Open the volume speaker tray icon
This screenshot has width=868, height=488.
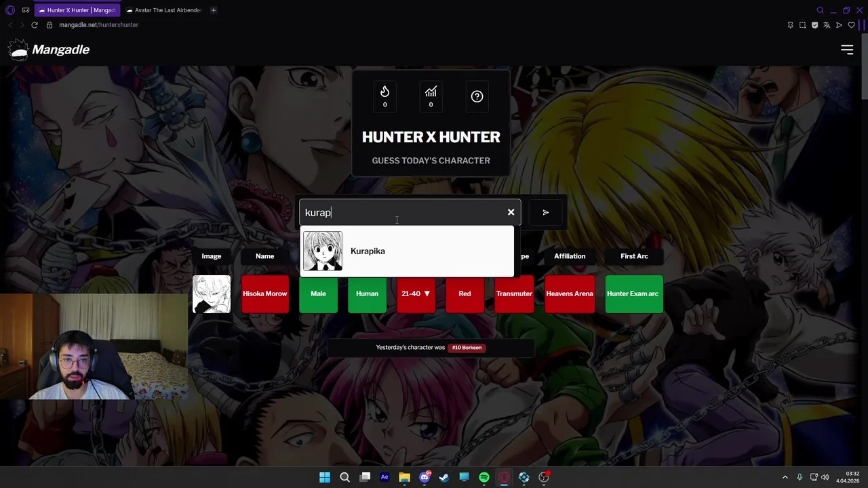[825, 477]
